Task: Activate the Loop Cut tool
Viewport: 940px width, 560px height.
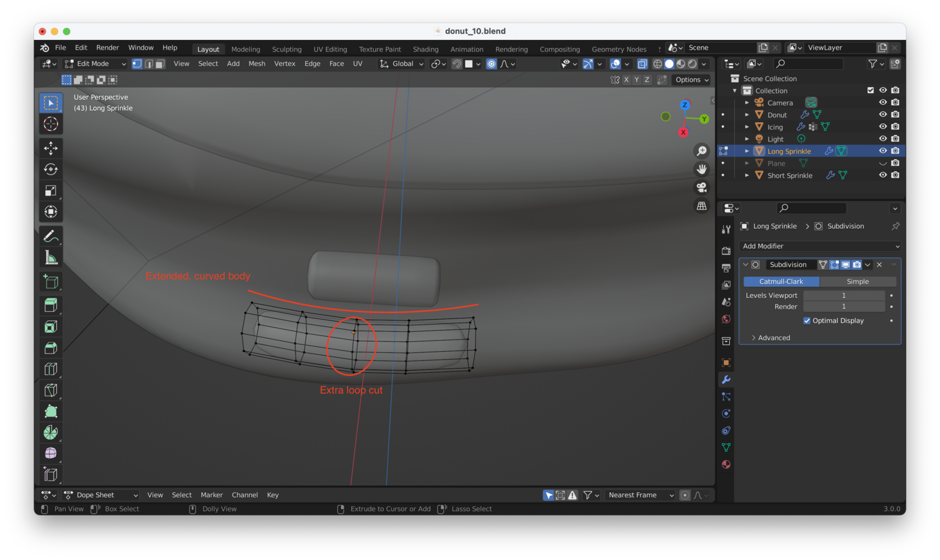Action: click(x=51, y=369)
